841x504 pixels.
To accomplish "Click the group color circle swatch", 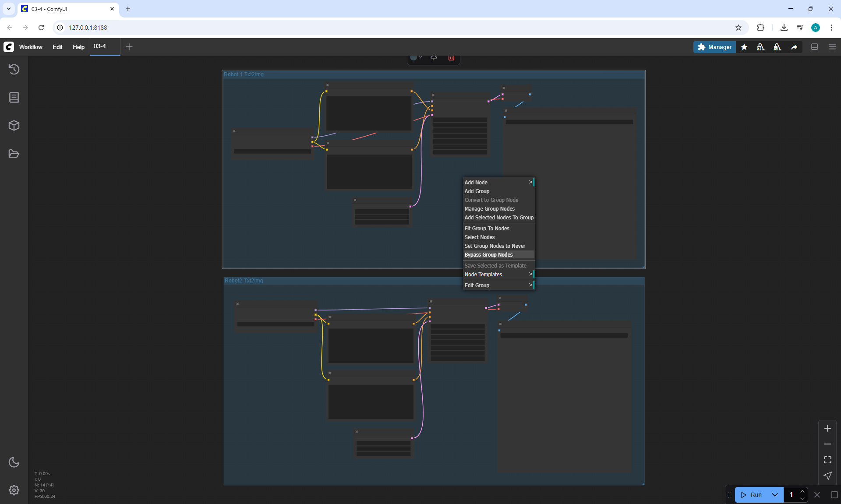I will point(413,58).
